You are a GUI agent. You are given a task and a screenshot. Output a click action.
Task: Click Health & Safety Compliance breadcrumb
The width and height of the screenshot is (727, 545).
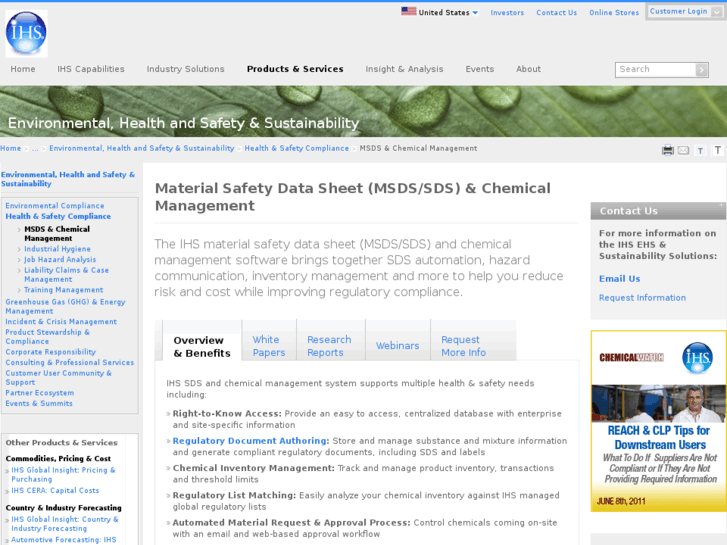(296, 148)
